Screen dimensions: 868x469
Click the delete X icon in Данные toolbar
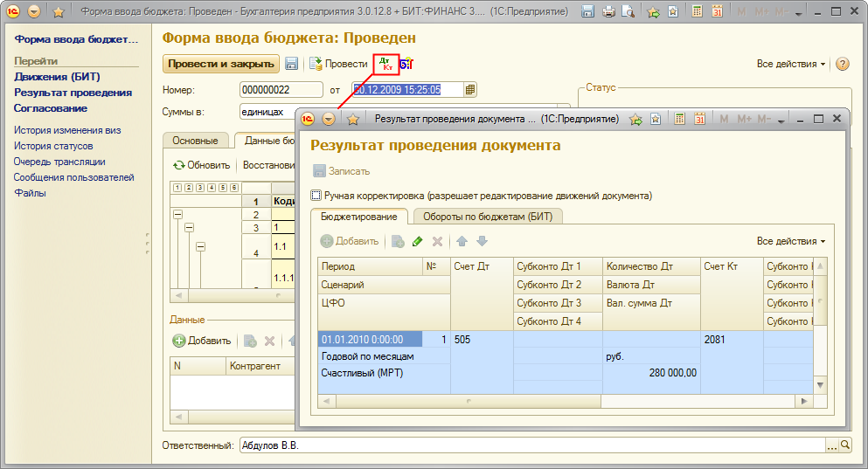tap(269, 341)
